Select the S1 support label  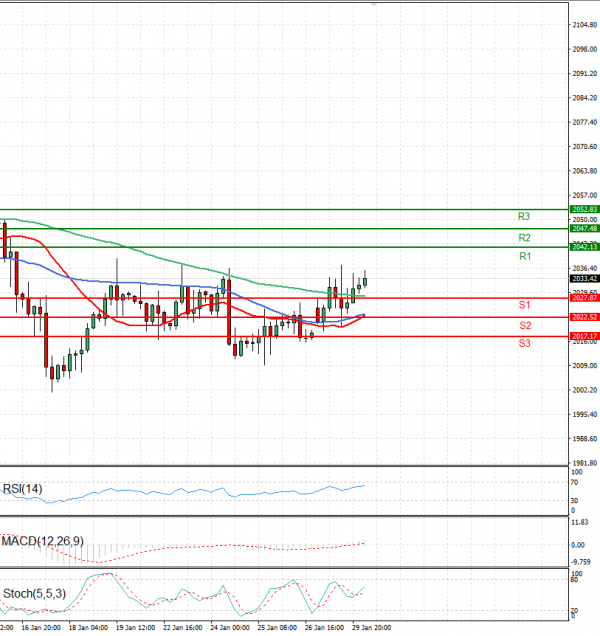point(524,305)
